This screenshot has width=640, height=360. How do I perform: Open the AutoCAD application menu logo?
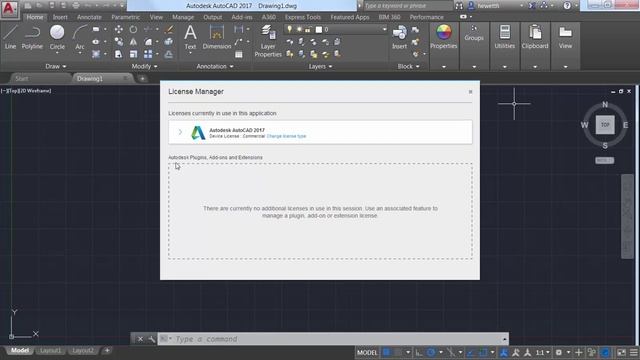coord(9,8)
